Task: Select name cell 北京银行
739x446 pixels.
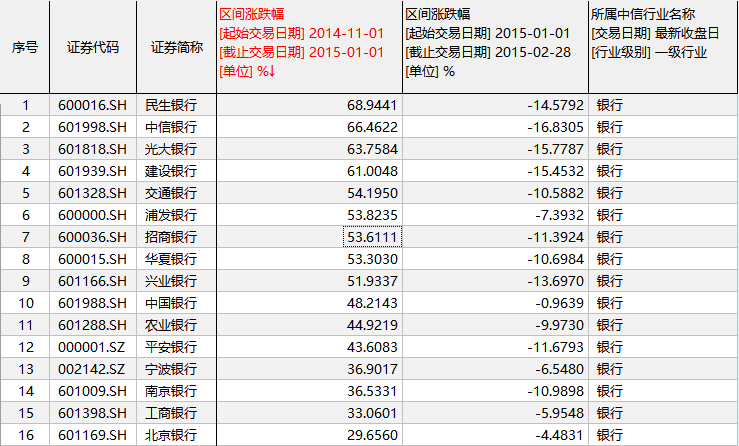Action: [177, 435]
